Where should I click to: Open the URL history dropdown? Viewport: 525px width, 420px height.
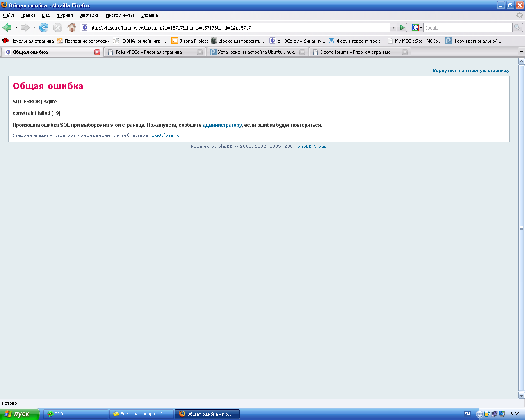click(x=393, y=27)
